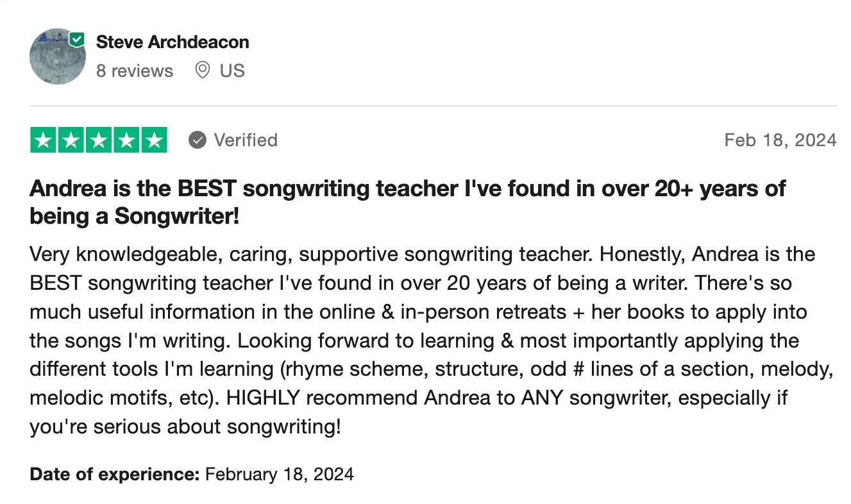Click the green shield badge on avatar

pos(77,39)
